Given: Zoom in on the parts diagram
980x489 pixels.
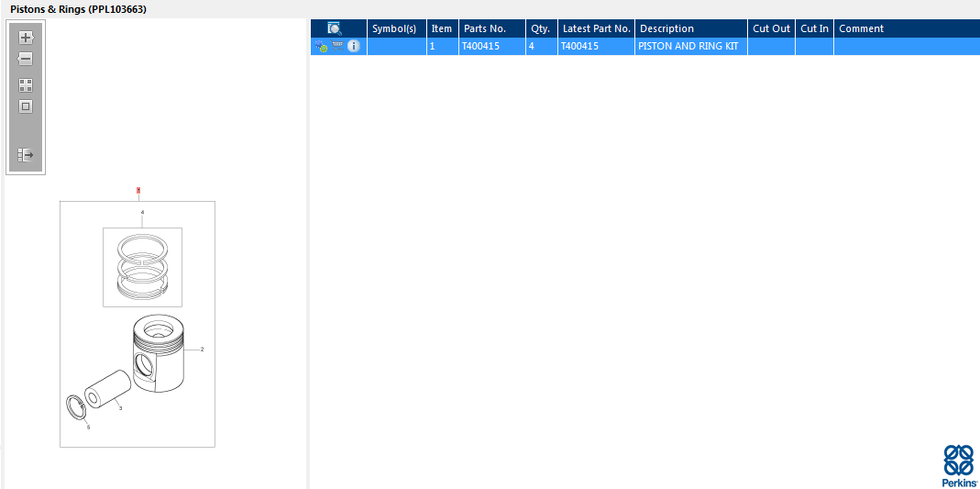Looking at the screenshot, I should [x=26, y=38].
